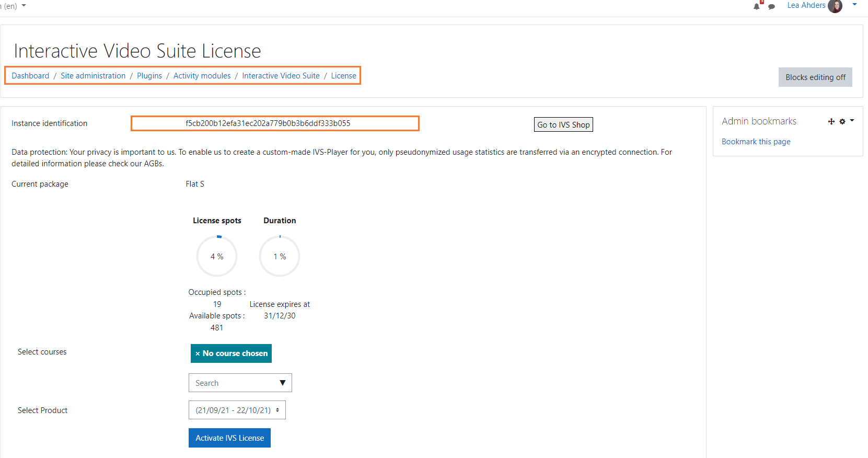Navigate to Plugins breadcrumb link
Viewport: 868px width, 458px height.
(x=149, y=76)
